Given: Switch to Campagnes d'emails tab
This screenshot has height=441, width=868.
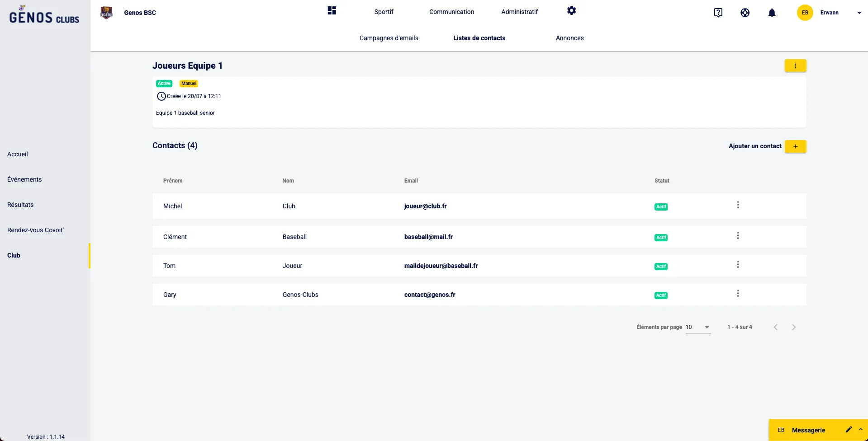Looking at the screenshot, I should click(389, 38).
